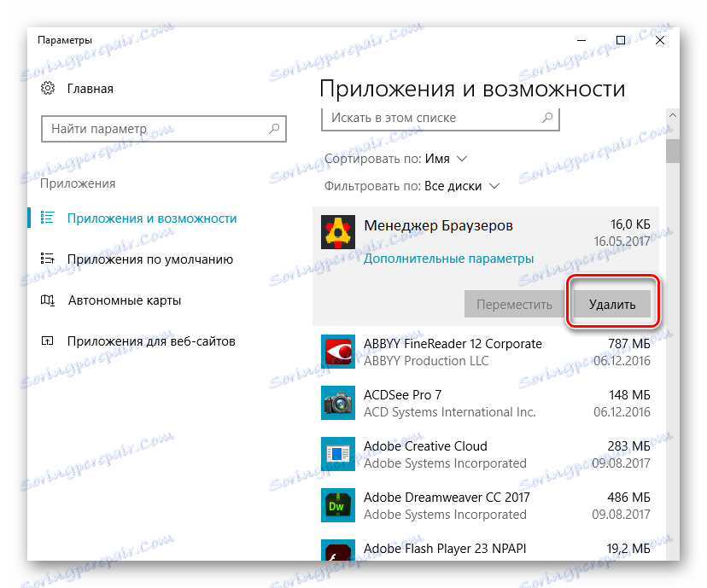The image size is (707, 588).
Task: Focus the Найти параметр search field
Action: point(164,129)
